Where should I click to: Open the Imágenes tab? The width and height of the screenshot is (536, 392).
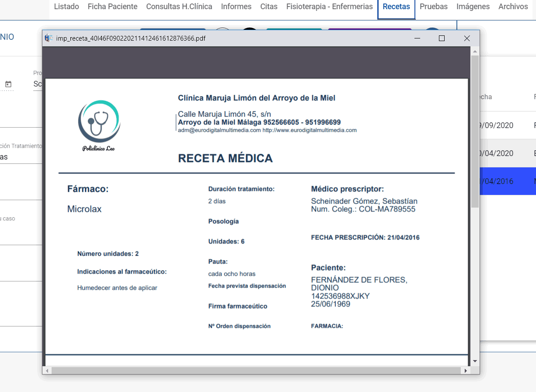click(473, 7)
